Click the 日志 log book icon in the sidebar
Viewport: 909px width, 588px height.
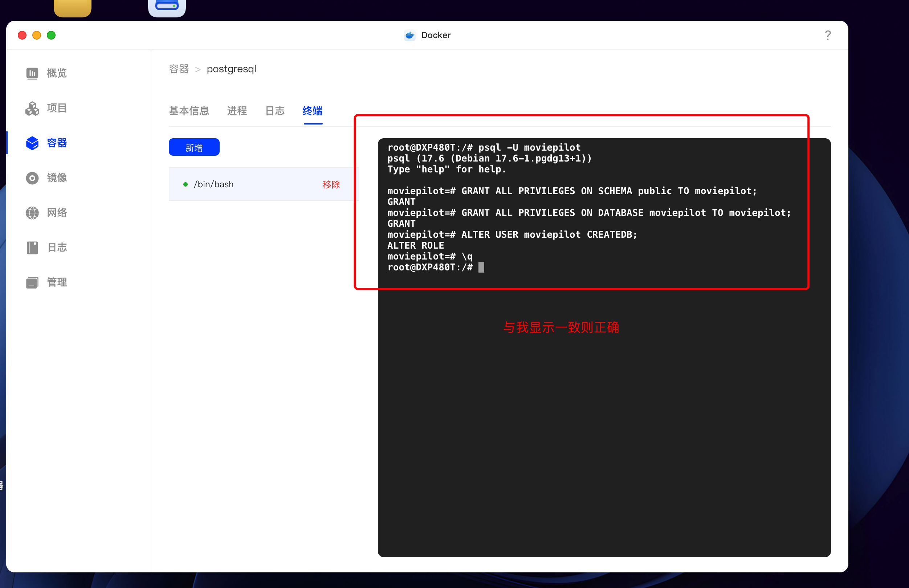[x=32, y=248]
